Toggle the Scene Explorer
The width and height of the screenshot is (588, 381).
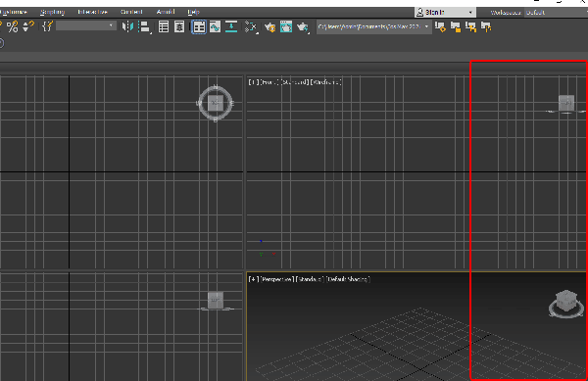click(x=164, y=27)
